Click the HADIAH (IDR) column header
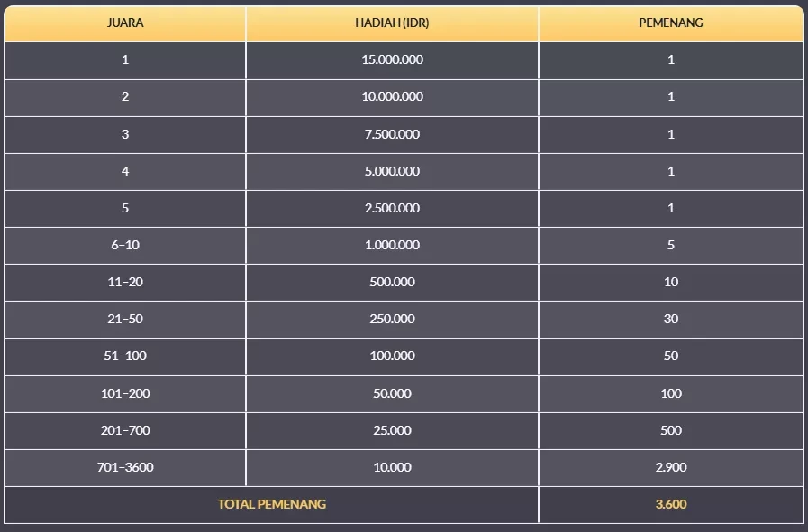This screenshot has width=808, height=532. click(x=392, y=23)
